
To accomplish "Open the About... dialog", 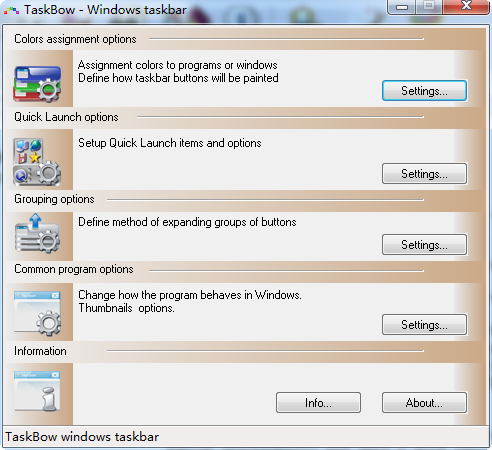I will pyautogui.click(x=424, y=403).
